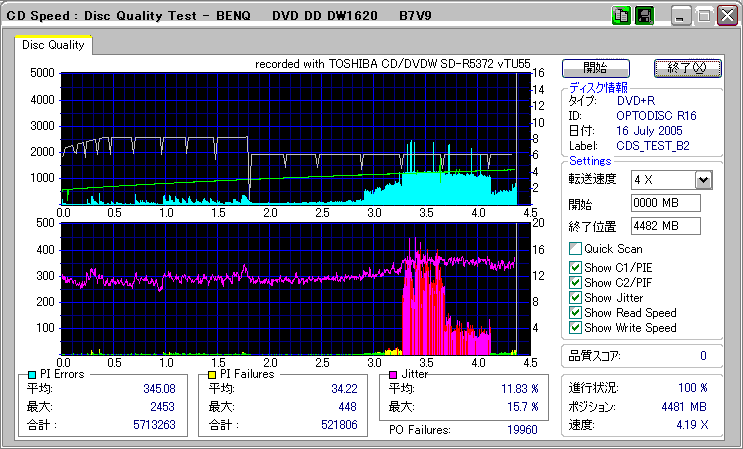Click the magenta Jitter legend square

pyautogui.click(x=392, y=374)
